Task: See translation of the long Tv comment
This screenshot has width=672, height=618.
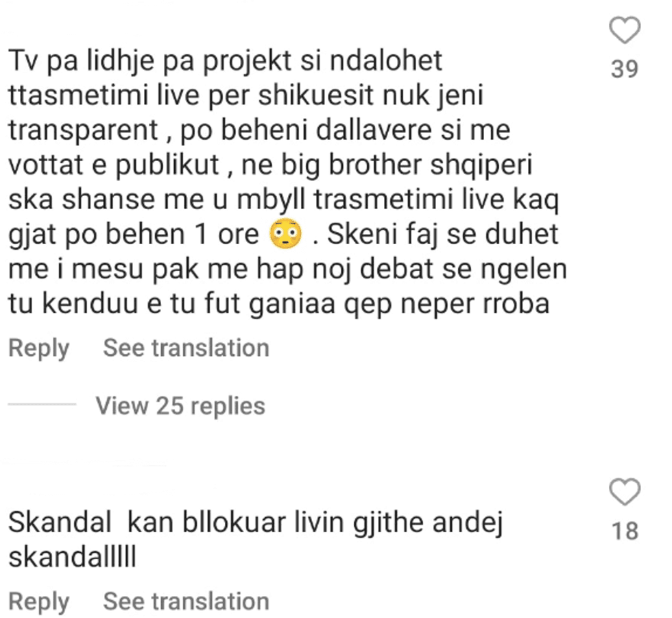Action: (x=186, y=348)
